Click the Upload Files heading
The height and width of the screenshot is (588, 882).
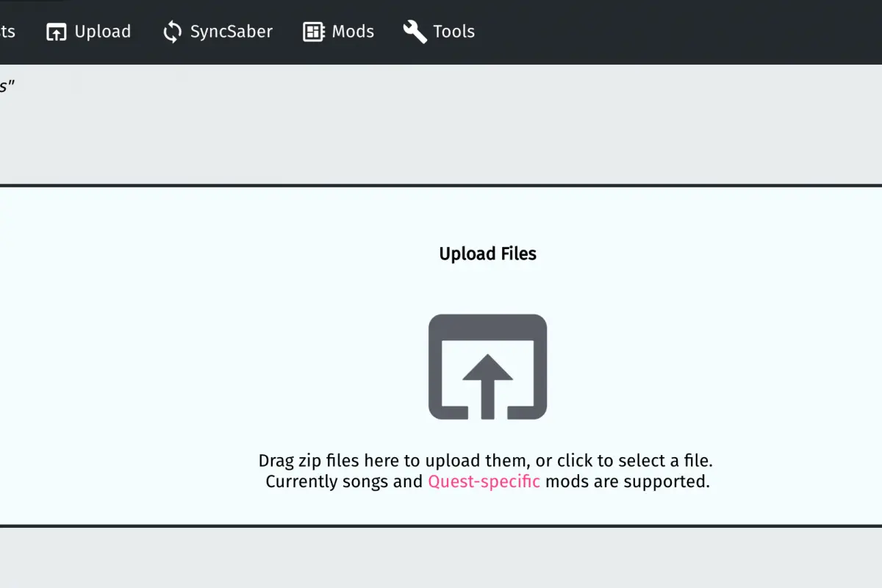(x=488, y=254)
